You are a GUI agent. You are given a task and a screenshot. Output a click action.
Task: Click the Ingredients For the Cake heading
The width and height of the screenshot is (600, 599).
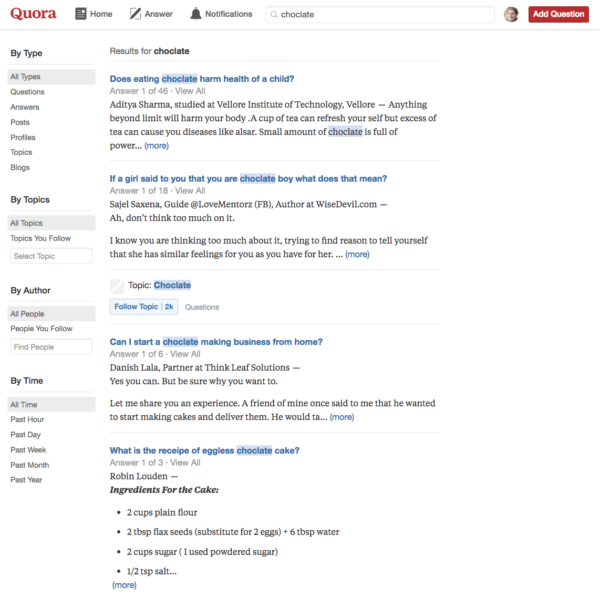[x=164, y=490]
